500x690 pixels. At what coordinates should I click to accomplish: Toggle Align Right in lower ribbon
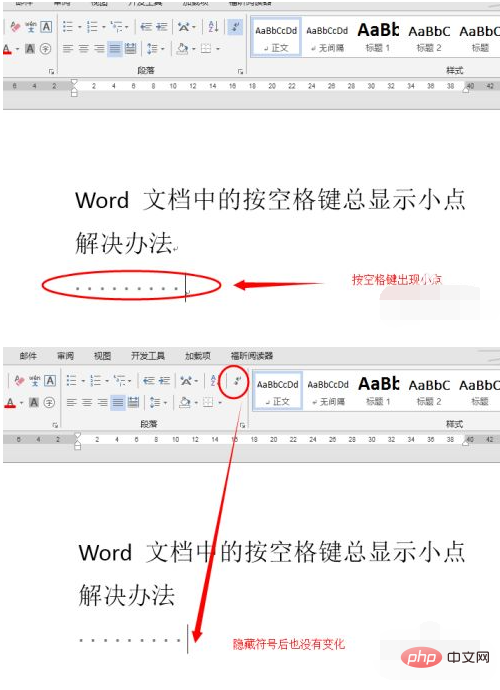pyautogui.click(x=102, y=402)
